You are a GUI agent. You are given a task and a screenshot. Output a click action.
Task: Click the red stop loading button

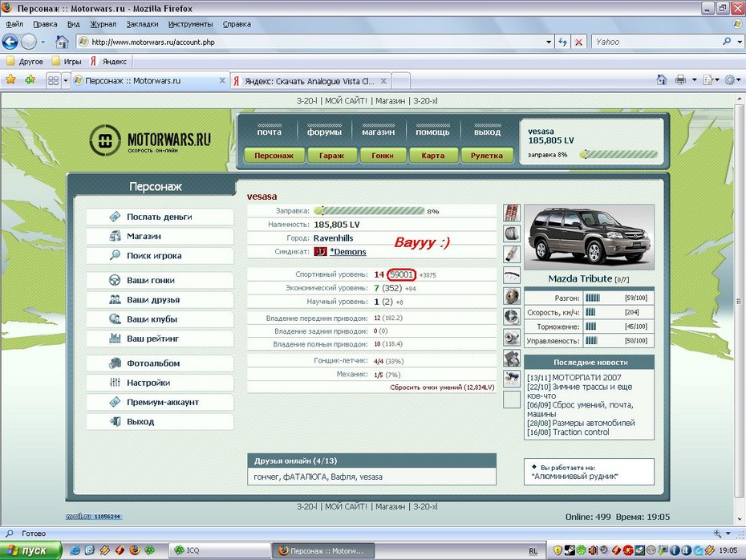coord(578,42)
